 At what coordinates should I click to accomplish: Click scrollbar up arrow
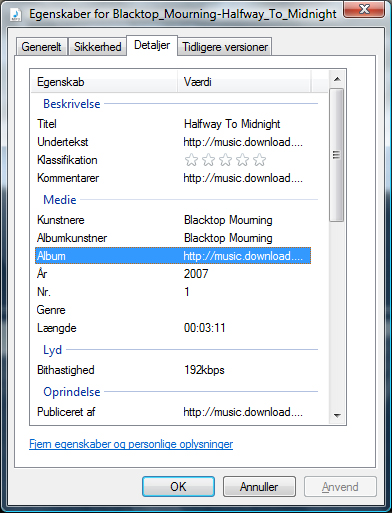pos(337,79)
